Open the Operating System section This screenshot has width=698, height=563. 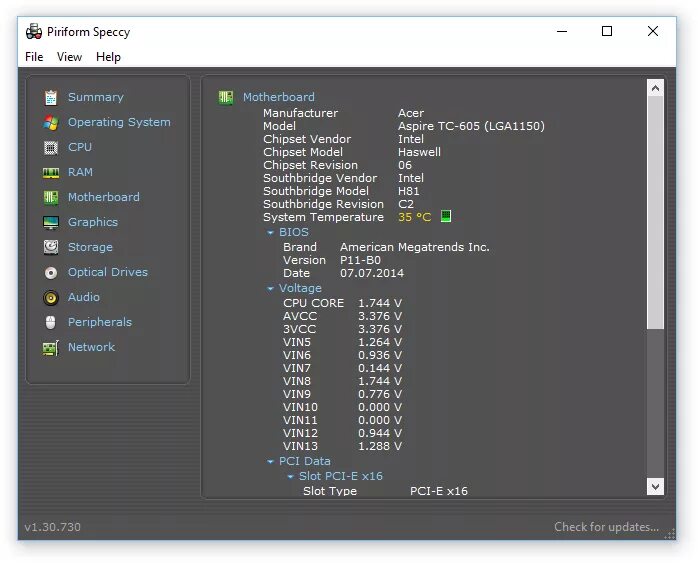point(119,122)
